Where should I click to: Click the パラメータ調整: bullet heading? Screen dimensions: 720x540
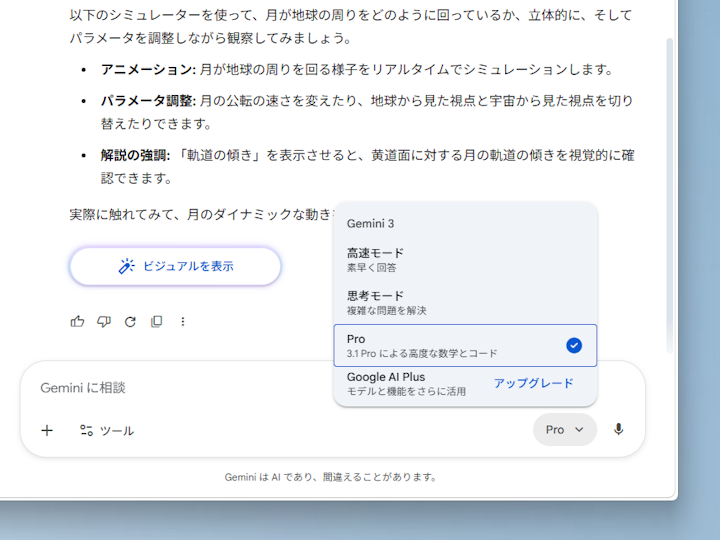(148, 101)
